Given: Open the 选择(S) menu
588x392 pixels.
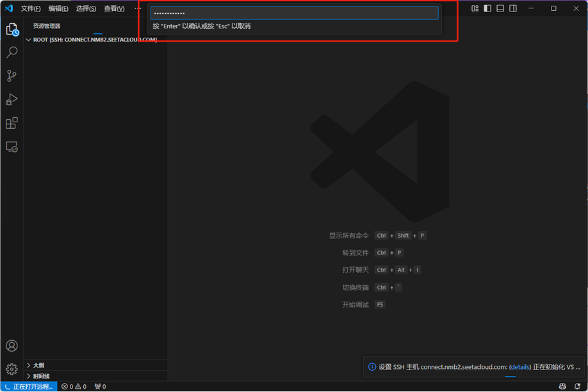Looking at the screenshot, I should pyautogui.click(x=86, y=8).
